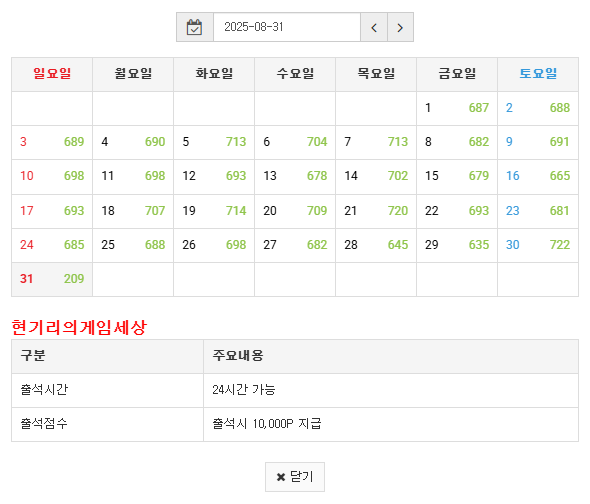Select the 화요일 column header
The height and width of the screenshot is (504, 590).
214,74
